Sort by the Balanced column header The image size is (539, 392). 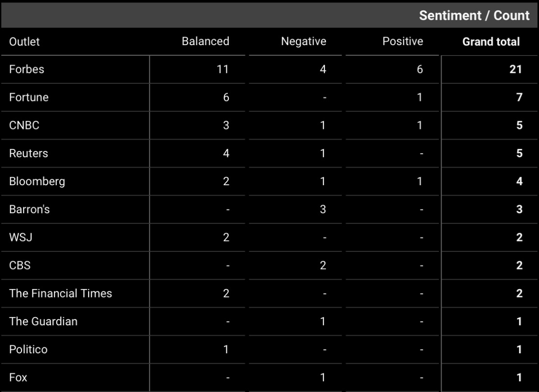205,42
